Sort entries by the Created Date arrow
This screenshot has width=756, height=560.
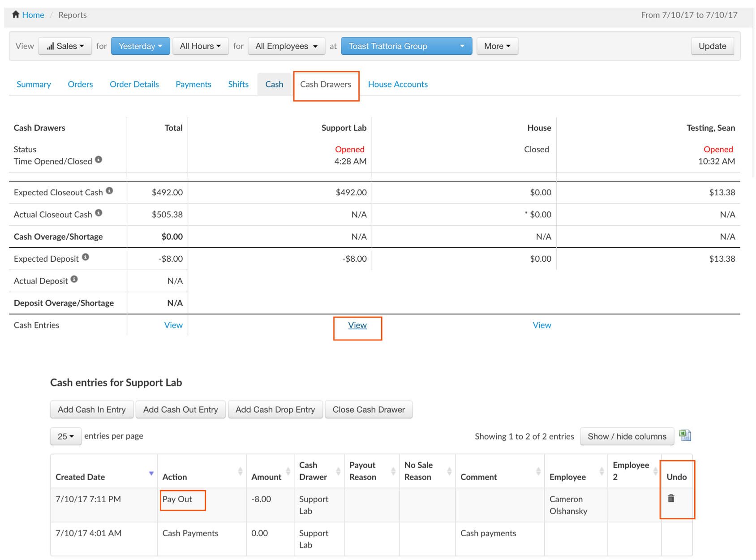click(151, 474)
